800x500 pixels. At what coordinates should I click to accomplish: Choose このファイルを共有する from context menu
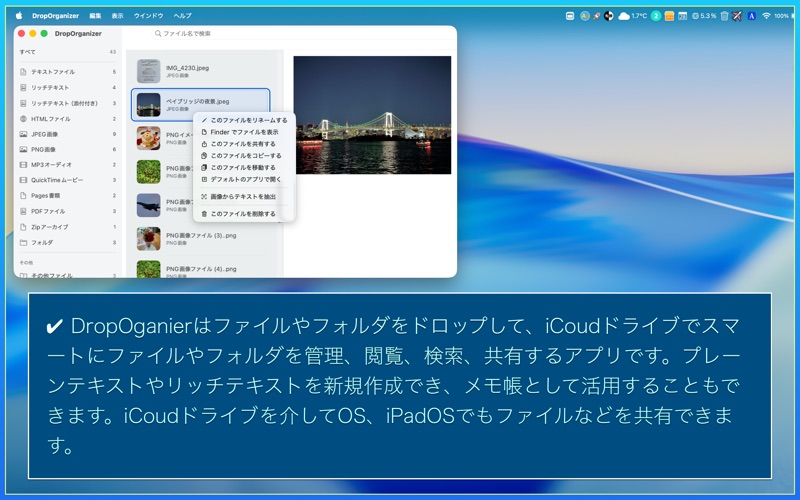click(x=244, y=144)
